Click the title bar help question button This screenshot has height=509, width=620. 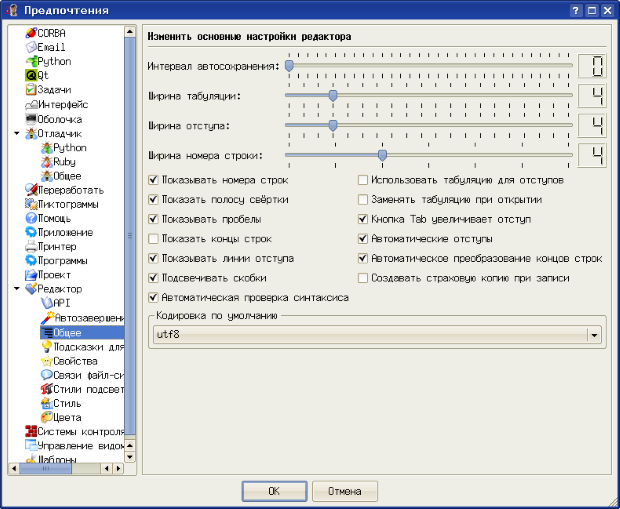(x=576, y=10)
